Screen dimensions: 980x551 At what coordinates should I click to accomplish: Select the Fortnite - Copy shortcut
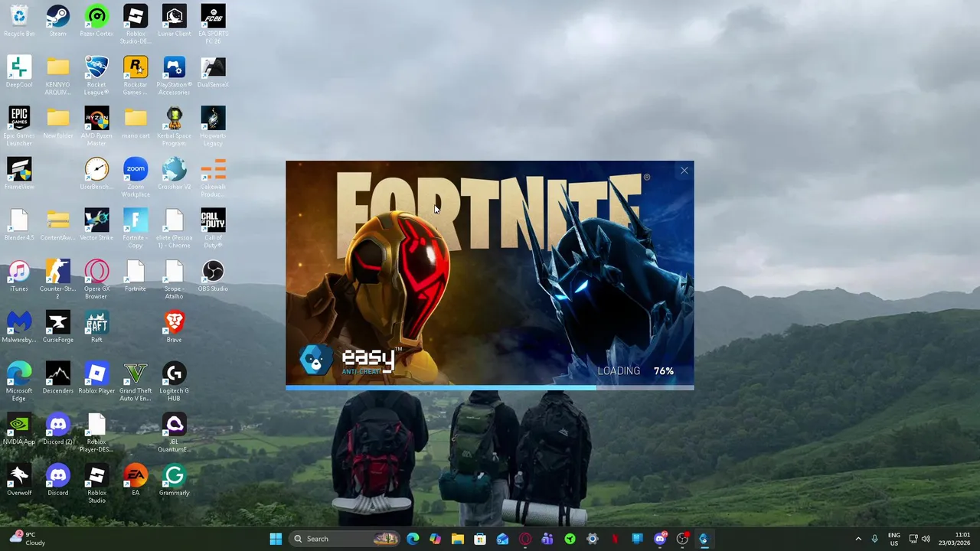136,230
